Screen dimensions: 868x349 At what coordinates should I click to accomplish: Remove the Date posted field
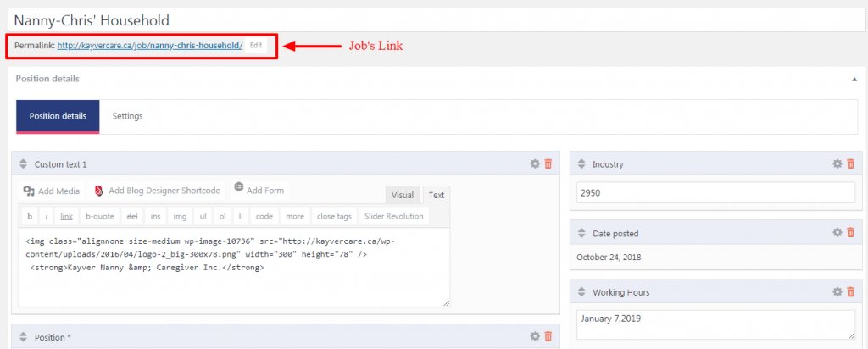(851, 233)
